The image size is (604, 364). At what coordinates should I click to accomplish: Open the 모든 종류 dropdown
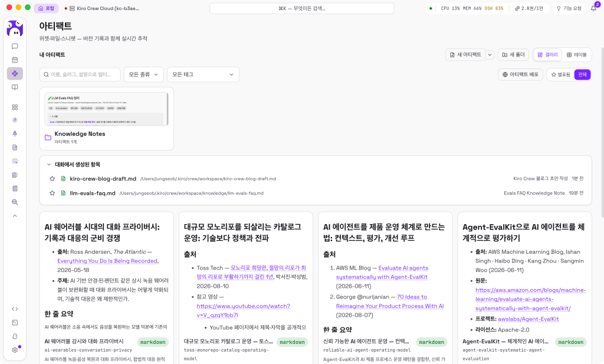pos(144,74)
